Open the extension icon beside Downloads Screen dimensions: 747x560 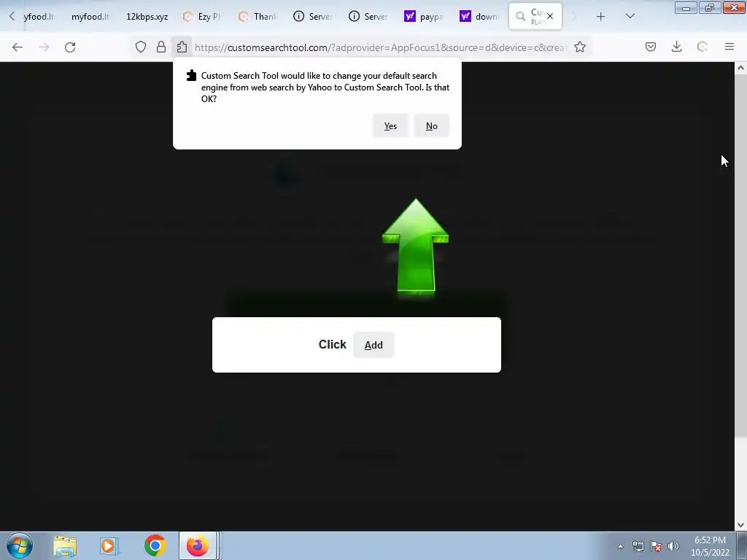tap(703, 47)
